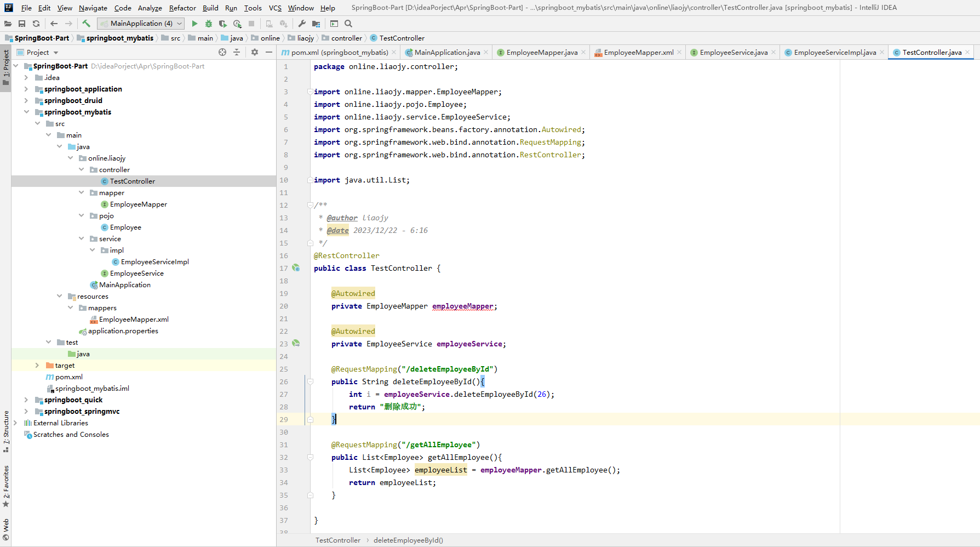The image size is (980, 547).
Task: Open Settings with the wrench icon
Action: [302, 24]
